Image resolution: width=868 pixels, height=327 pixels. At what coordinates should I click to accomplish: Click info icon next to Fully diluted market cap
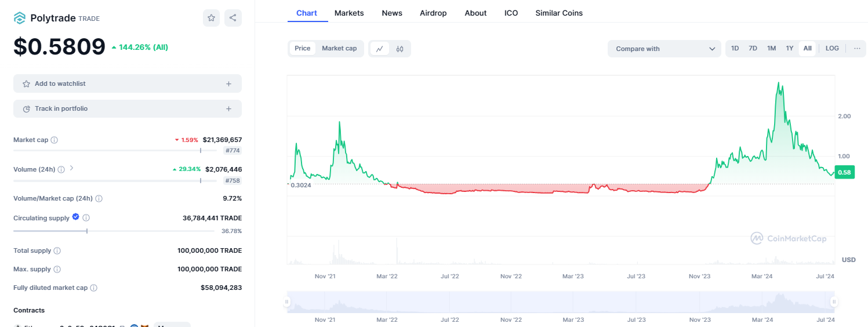tap(94, 288)
